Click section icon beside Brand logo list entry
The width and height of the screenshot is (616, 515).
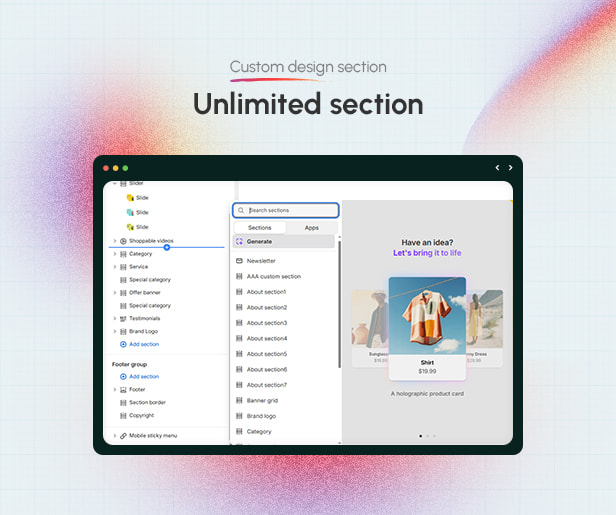click(239, 416)
